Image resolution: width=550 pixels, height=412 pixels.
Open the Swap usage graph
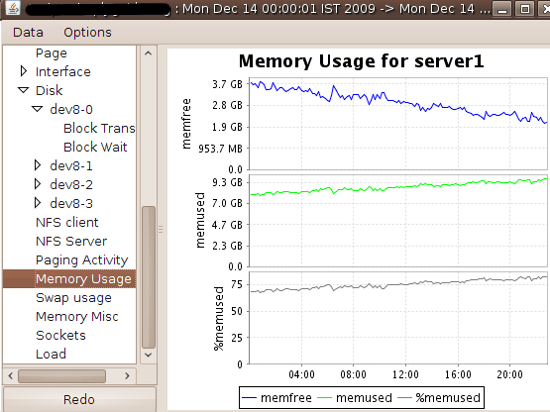pos(74,298)
